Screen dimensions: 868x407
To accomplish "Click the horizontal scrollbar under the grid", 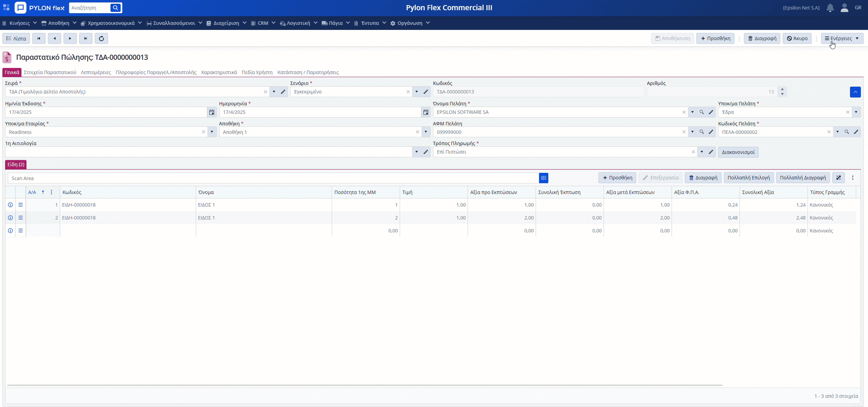I will [364, 385].
